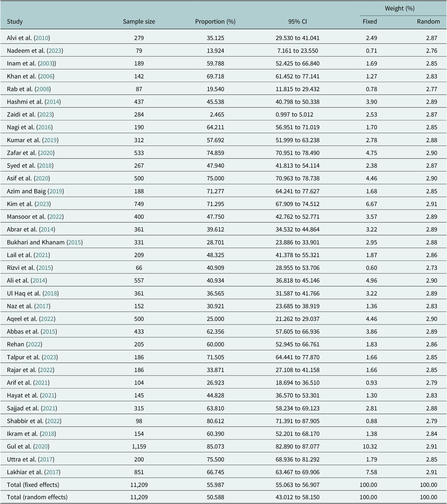Click the 2023 citation link for Kim et al.

click(x=42, y=204)
